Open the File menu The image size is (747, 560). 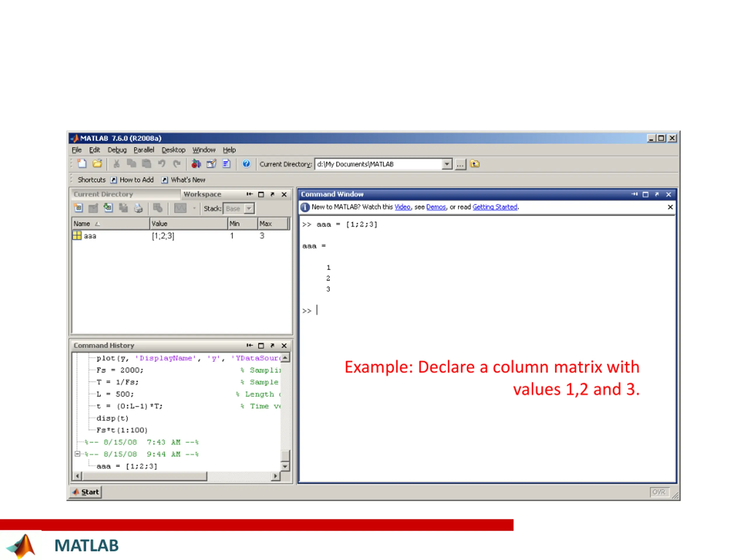tap(77, 150)
